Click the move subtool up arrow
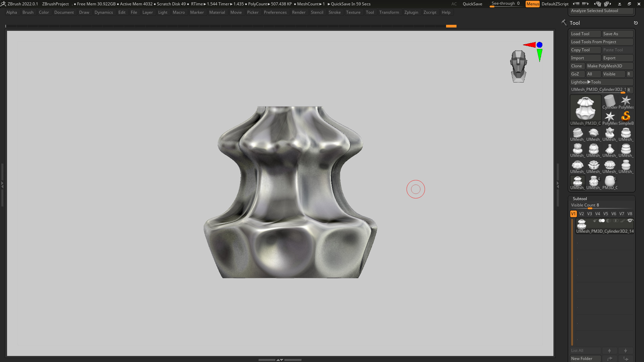Viewport: 644px width, 362px height. click(609, 351)
